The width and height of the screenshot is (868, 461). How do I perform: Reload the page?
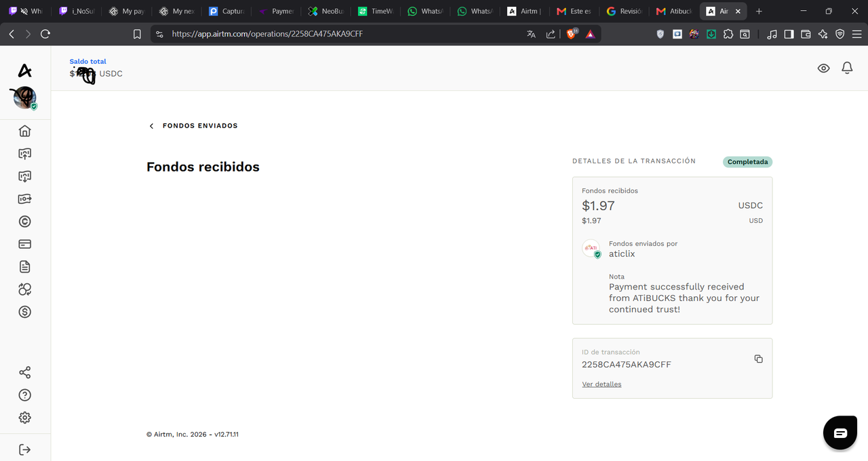point(45,34)
